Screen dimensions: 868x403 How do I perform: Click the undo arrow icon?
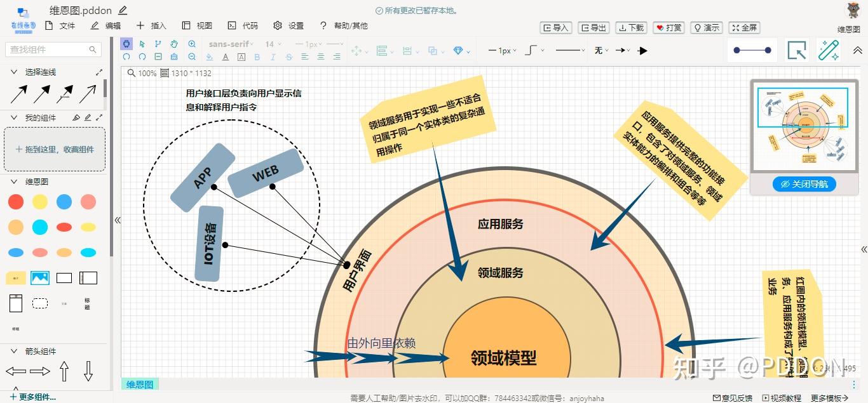pos(126,56)
